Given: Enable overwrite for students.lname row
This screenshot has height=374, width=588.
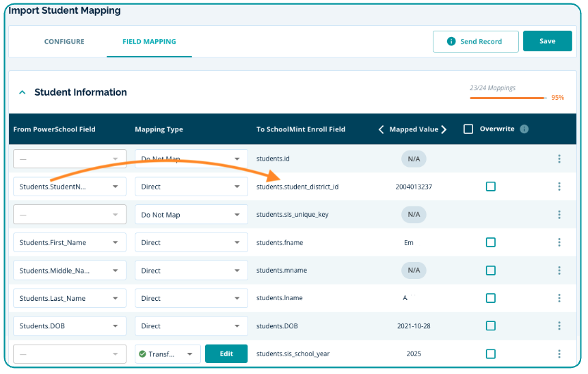Looking at the screenshot, I should point(490,298).
